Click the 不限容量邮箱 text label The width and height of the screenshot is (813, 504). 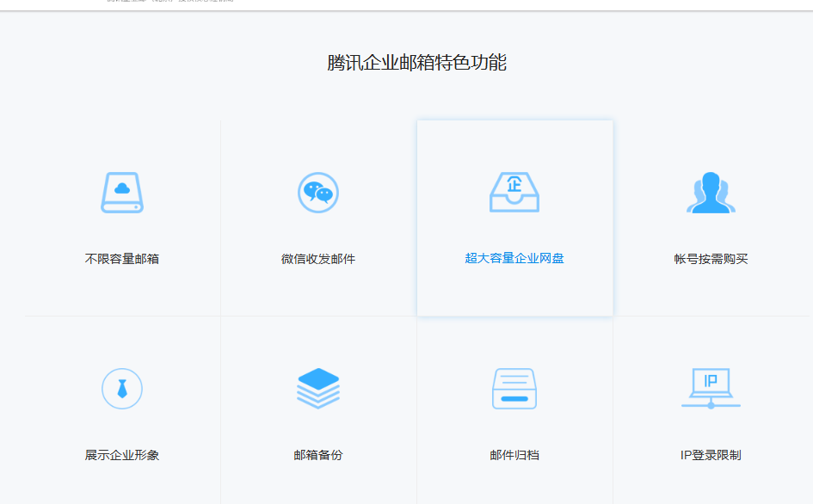click(121, 256)
